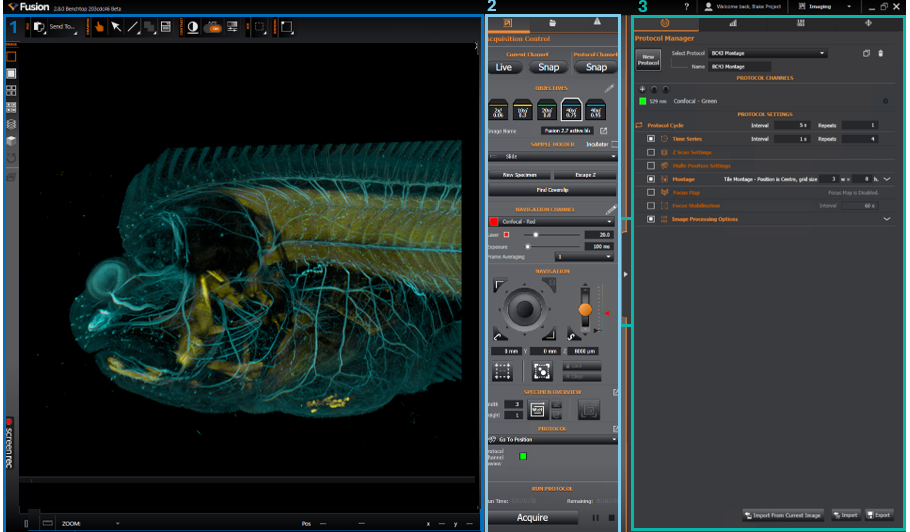Screen dimensions: 910x532
Task: Click the Acquire button
Action: tap(532, 517)
